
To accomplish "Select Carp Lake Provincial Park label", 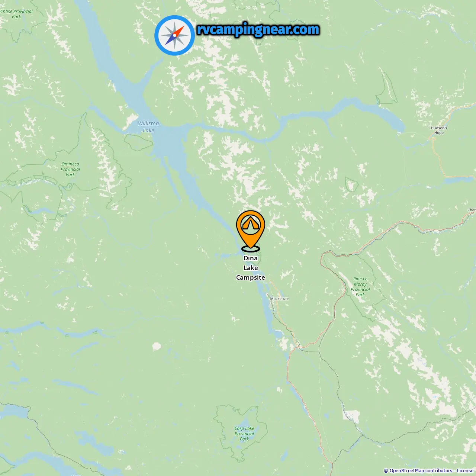I will point(244,434).
